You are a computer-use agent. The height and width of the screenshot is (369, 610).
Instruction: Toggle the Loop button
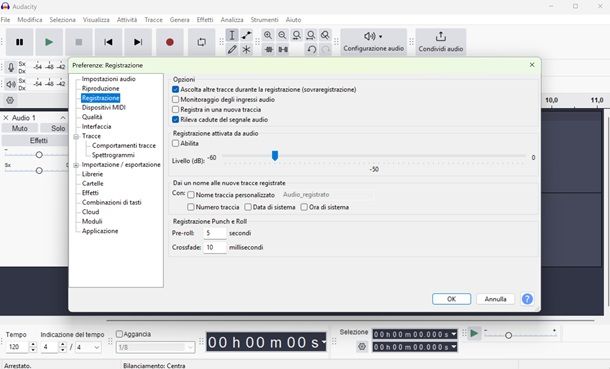(x=201, y=42)
